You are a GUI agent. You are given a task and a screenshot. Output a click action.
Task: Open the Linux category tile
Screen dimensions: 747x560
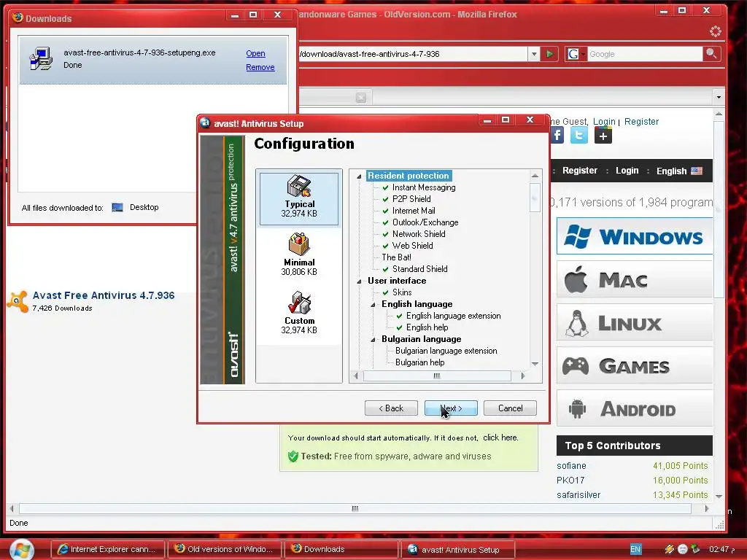click(x=634, y=323)
